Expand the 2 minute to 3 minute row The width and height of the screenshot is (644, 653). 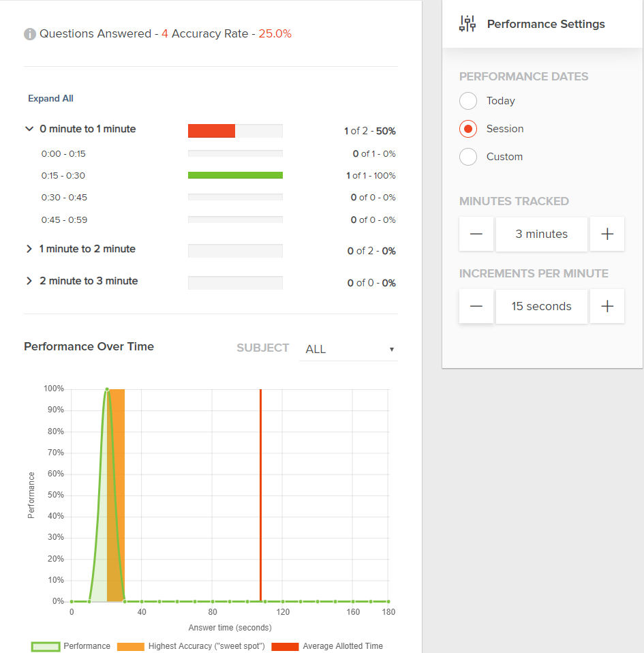[x=29, y=281]
